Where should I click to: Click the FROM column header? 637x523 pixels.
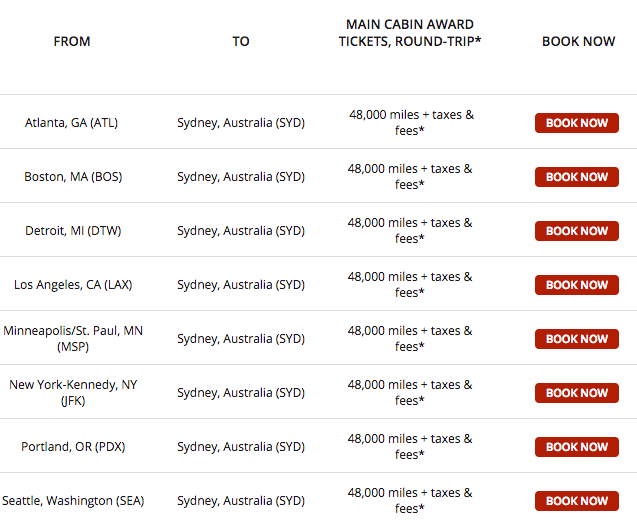[72, 41]
